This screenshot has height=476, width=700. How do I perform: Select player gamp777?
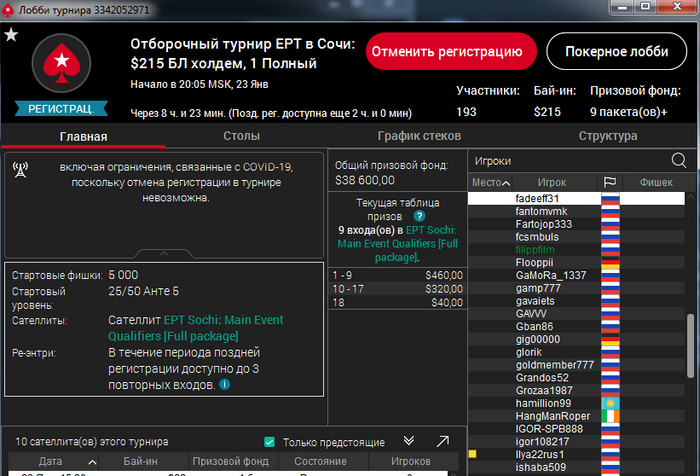[576, 288]
